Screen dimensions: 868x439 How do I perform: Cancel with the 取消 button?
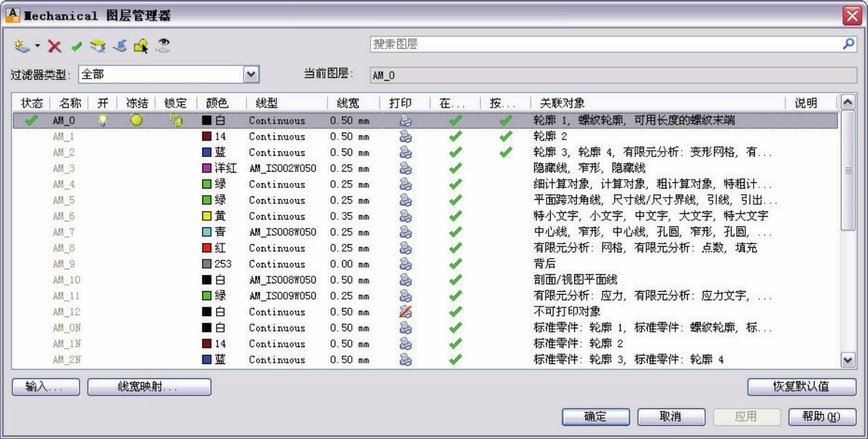[671, 417]
